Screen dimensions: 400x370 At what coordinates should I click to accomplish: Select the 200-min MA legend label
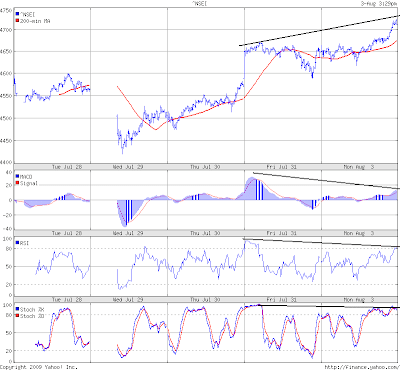tap(35, 21)
